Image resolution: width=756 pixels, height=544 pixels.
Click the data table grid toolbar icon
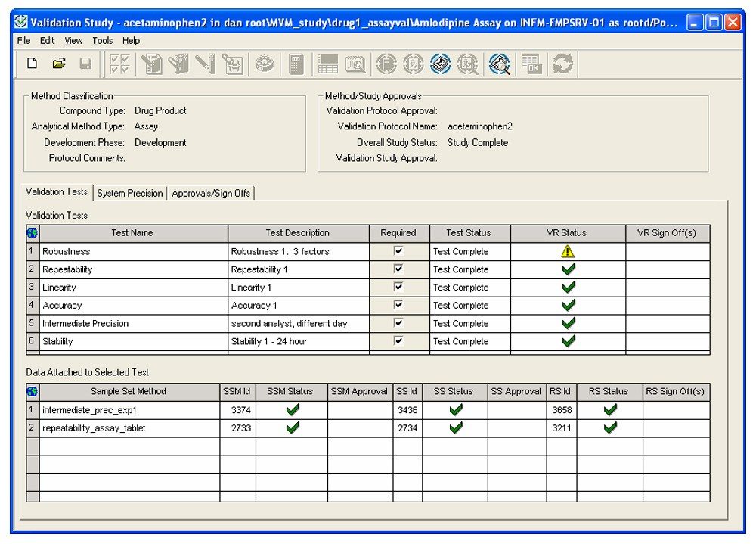328,64
